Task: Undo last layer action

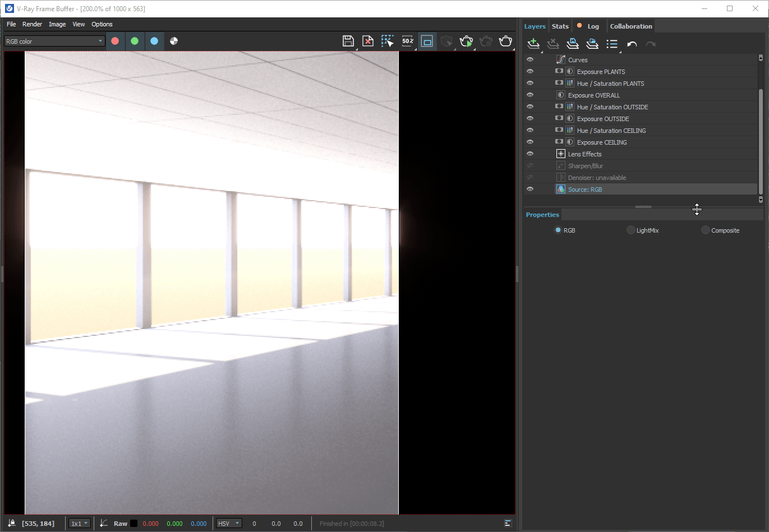Action: (632, 44)
